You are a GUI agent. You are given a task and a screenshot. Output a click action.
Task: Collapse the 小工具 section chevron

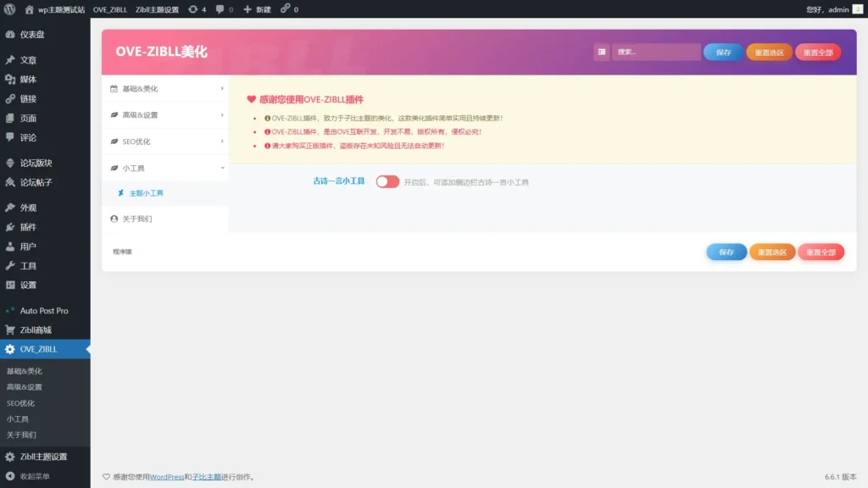point(222,169)
